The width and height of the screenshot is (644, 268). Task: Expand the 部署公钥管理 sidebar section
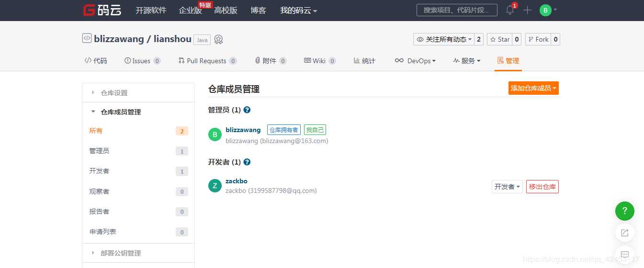138,253
